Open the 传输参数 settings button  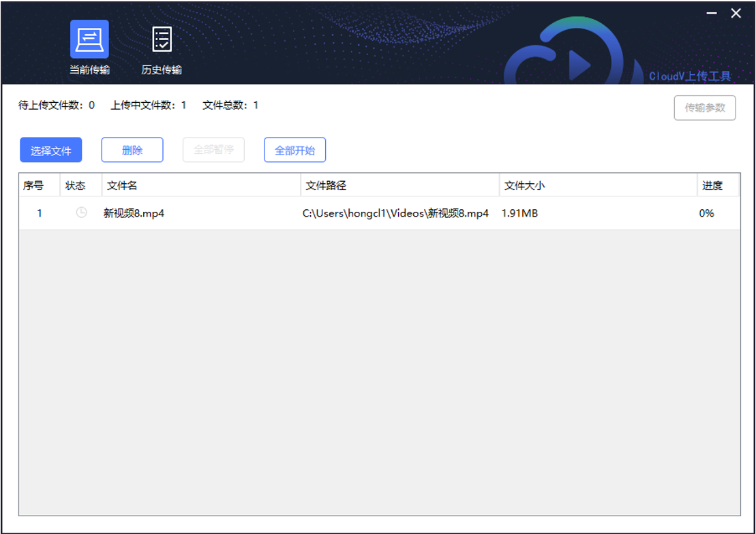pos(704,108)
